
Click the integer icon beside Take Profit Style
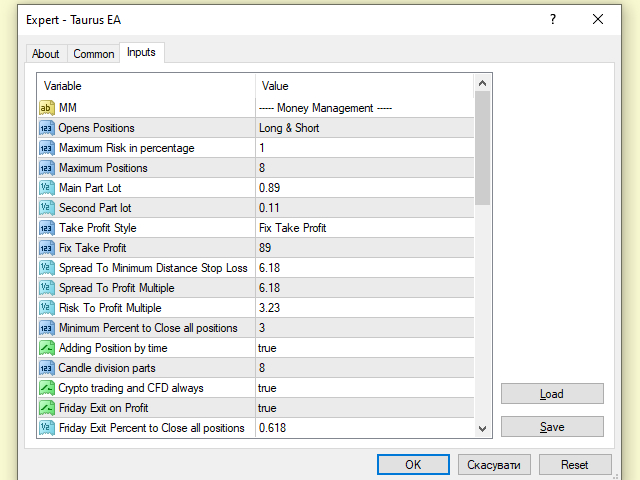click(x=47, y=228)
